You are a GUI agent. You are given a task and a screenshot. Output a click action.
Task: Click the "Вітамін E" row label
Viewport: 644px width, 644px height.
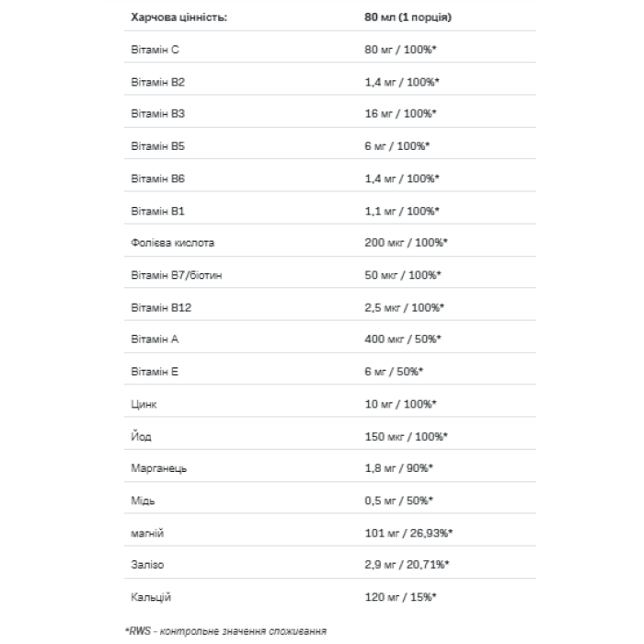(155, 372)
